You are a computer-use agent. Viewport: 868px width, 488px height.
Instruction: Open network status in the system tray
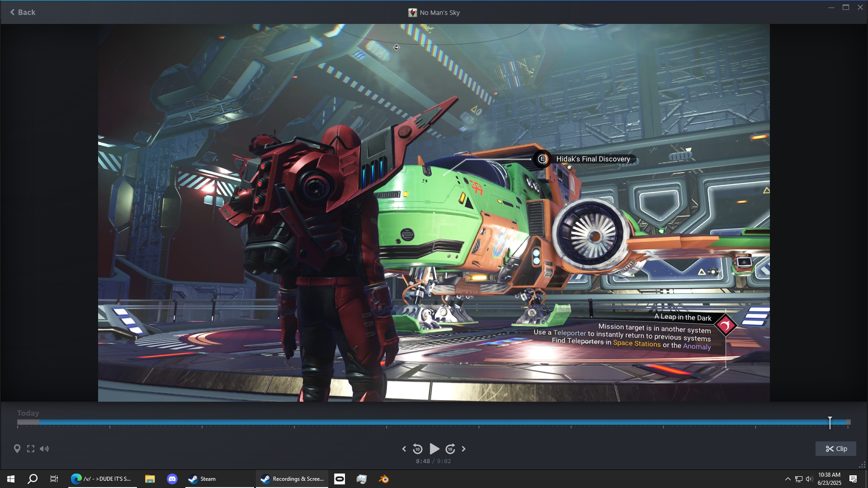point(799,479)
